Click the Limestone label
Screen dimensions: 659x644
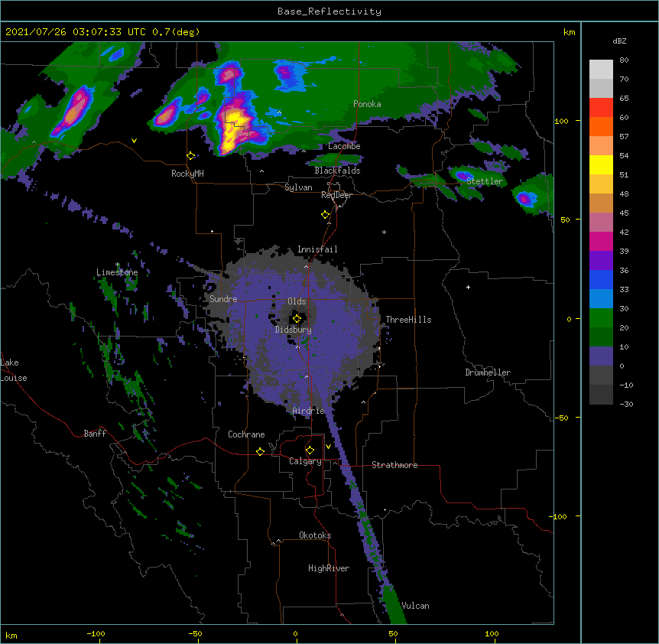117,272
